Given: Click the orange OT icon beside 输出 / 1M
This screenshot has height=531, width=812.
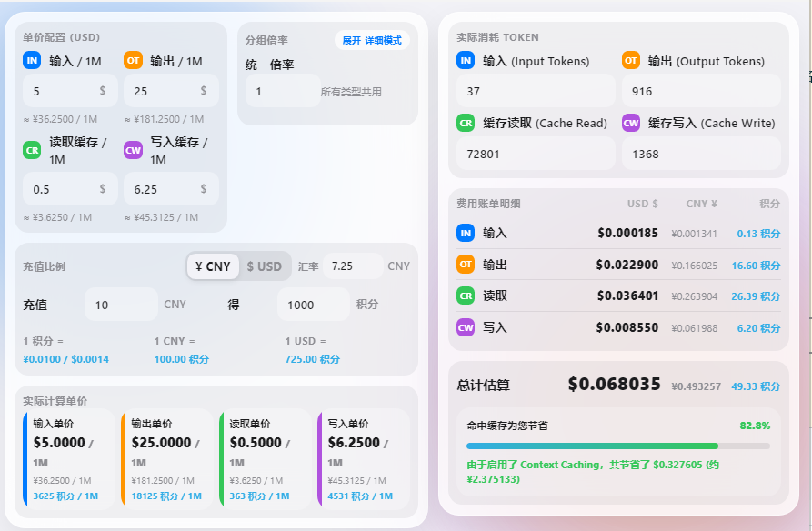Looking at the screenshot, I should [x=134, y=61].
